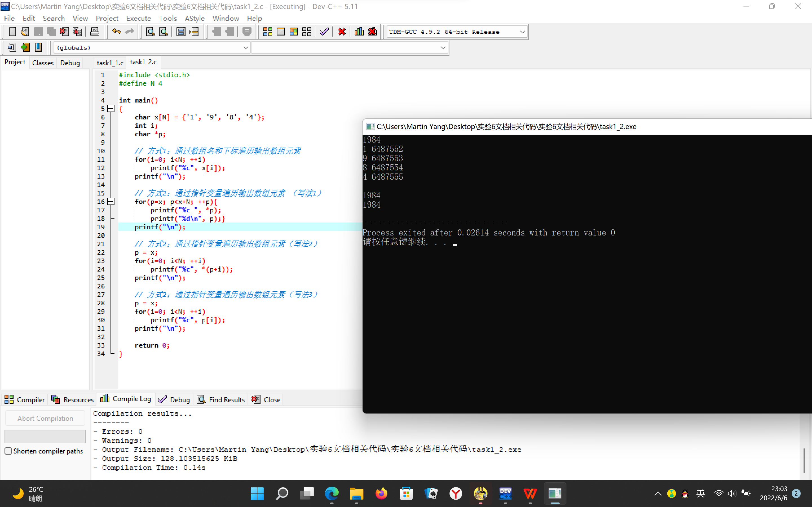This screenshot has height=507, width=812.
Task: Click the New file toolbar icon
Action: pyautogui.click(x=12, y=32)
